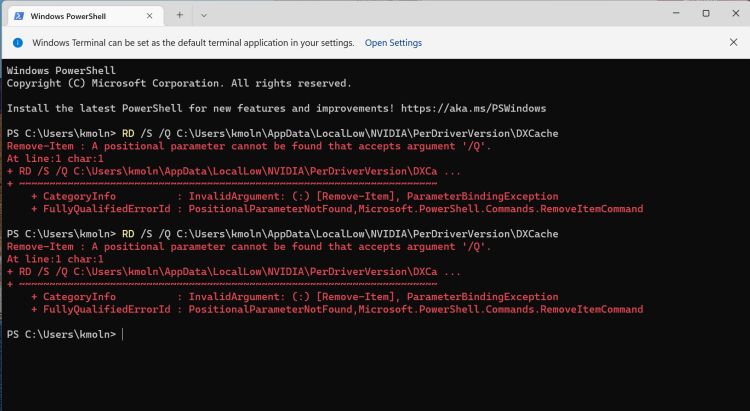
Task: Click first 'Remove-Item : A positional parameter' error
Action: pyautogui.click(x=249, y=146)
